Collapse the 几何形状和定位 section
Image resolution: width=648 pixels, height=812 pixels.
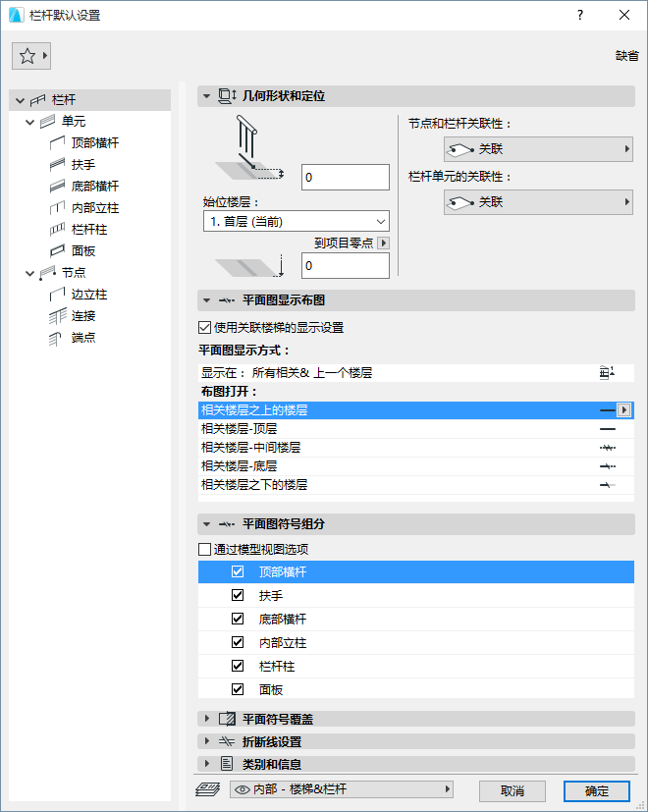pyautogui.click(x=207, y=96)
